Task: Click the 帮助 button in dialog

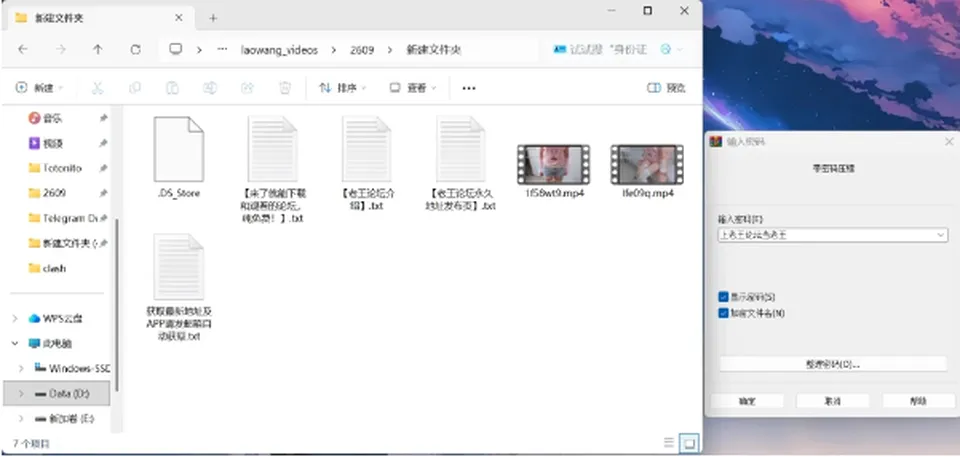Action: (919, 401)
